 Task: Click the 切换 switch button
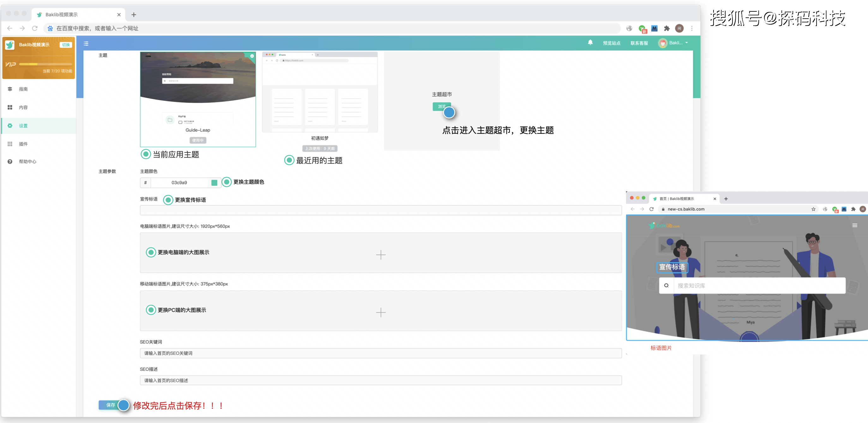(66, 45)
